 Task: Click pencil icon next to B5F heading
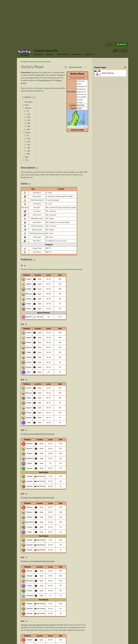(x=26, y=557)
